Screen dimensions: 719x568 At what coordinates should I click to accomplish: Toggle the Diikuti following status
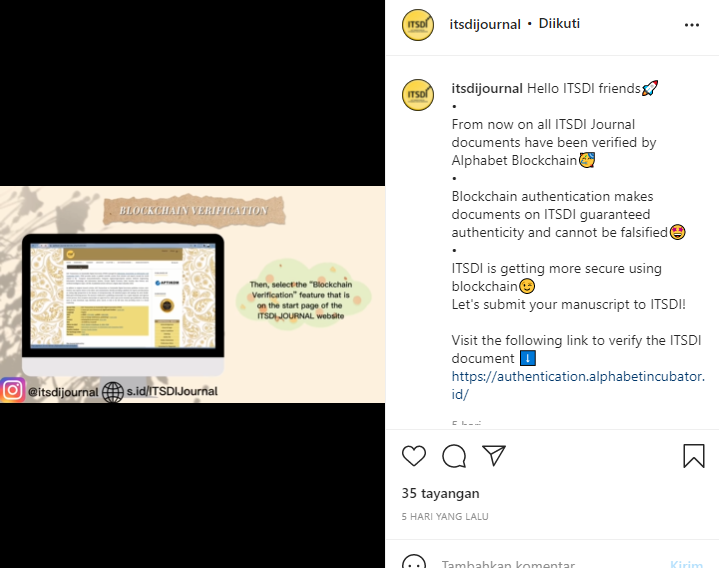[x=559, y=23]
